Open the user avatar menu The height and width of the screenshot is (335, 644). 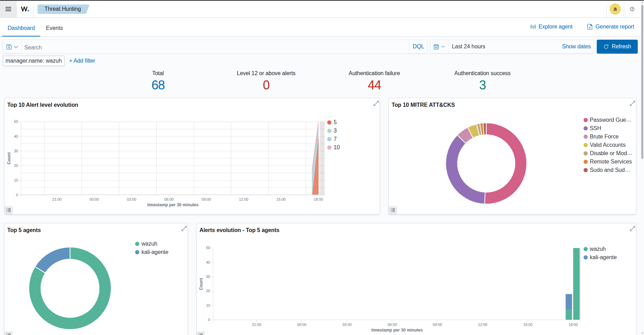(x=615, y=9)
